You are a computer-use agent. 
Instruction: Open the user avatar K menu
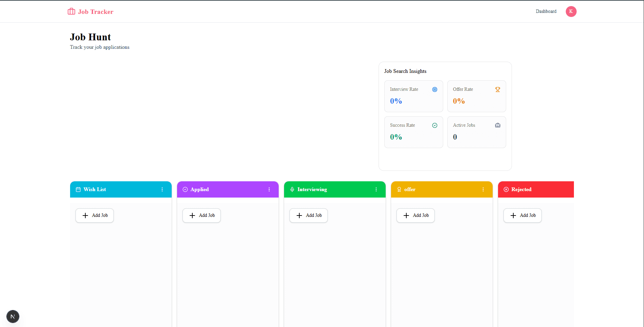click(571, 12)
